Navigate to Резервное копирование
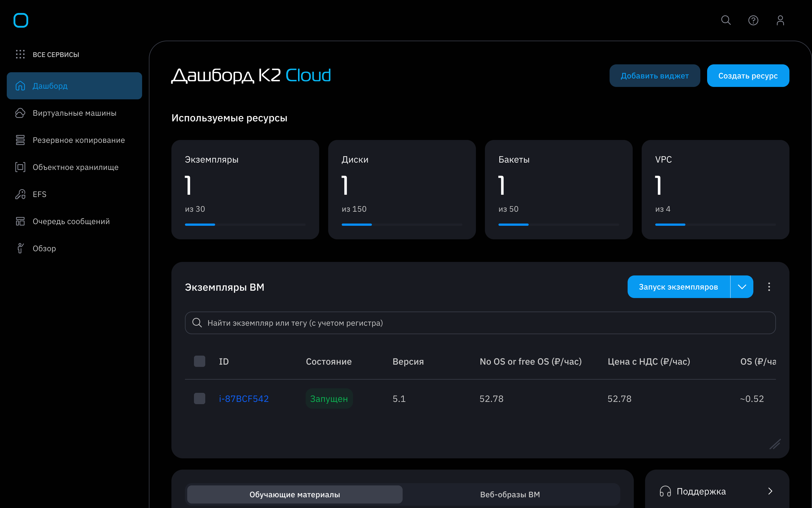Screen dimensions: 812x508 (74, 140)
